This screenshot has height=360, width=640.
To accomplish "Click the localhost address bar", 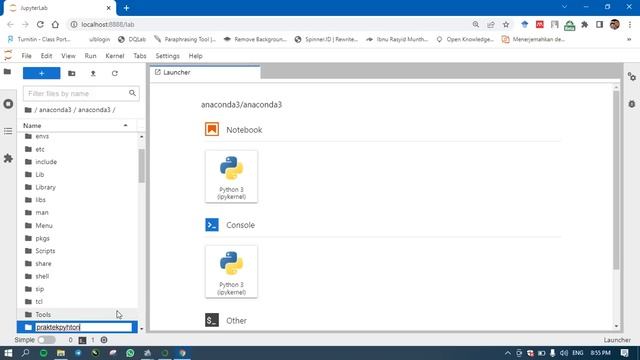I will [x=269, y=24].
